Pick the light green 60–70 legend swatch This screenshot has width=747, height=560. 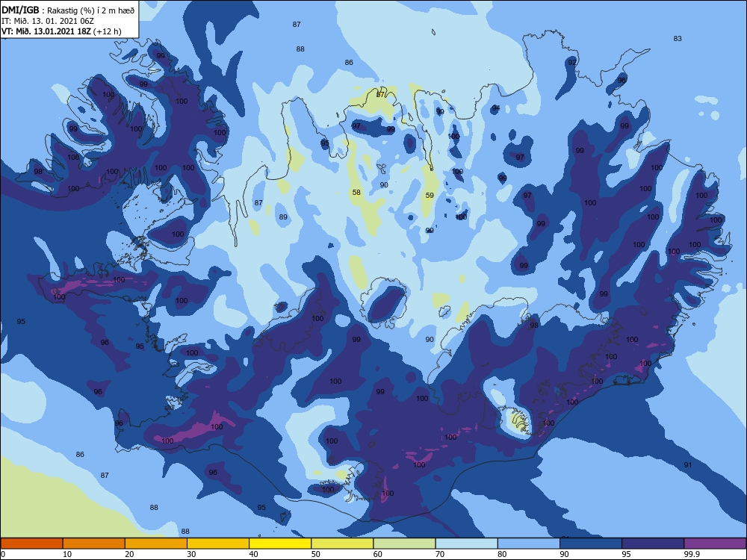pyautogui.click(x=404, y=544)
